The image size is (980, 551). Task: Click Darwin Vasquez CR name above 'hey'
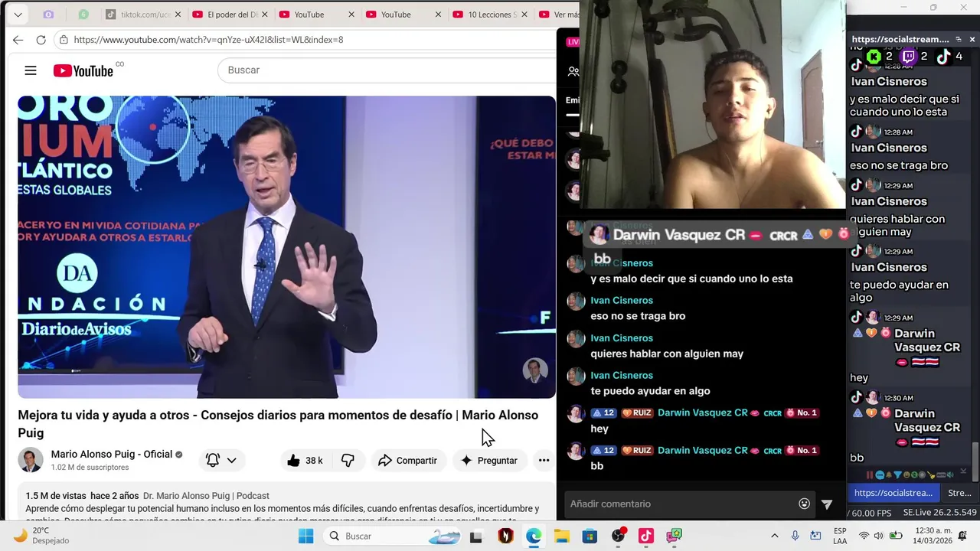(x=702, y=412)
